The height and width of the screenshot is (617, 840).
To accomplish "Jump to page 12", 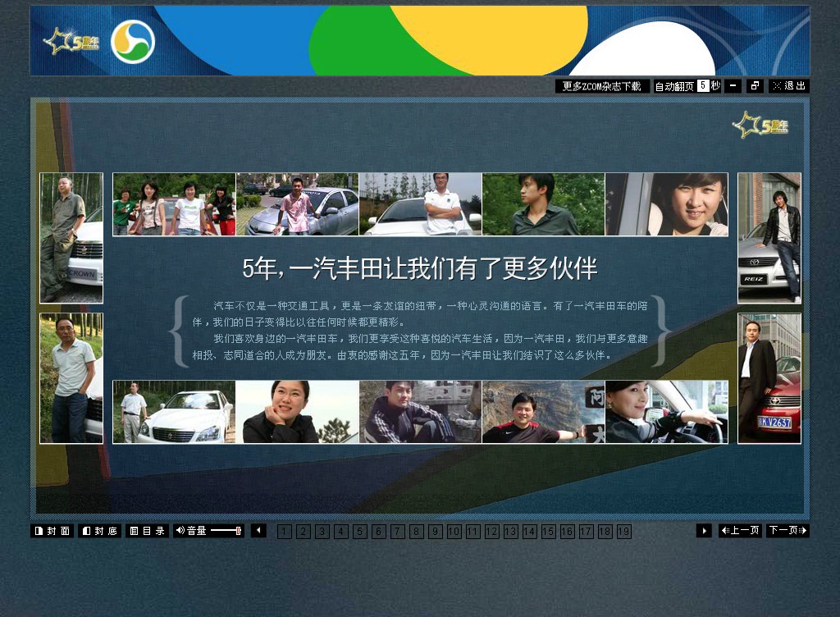I will click(x=492, y=532).
